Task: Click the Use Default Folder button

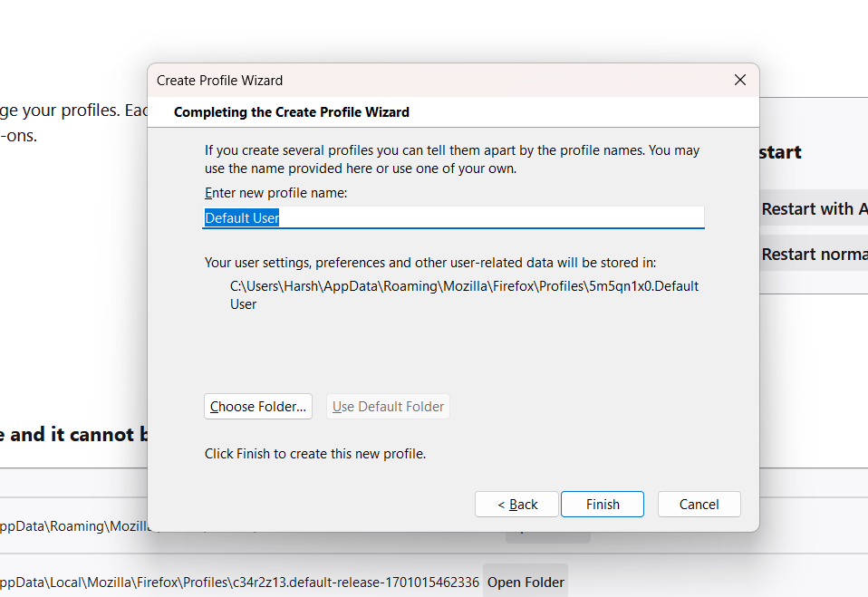Action: pos(388,407)
